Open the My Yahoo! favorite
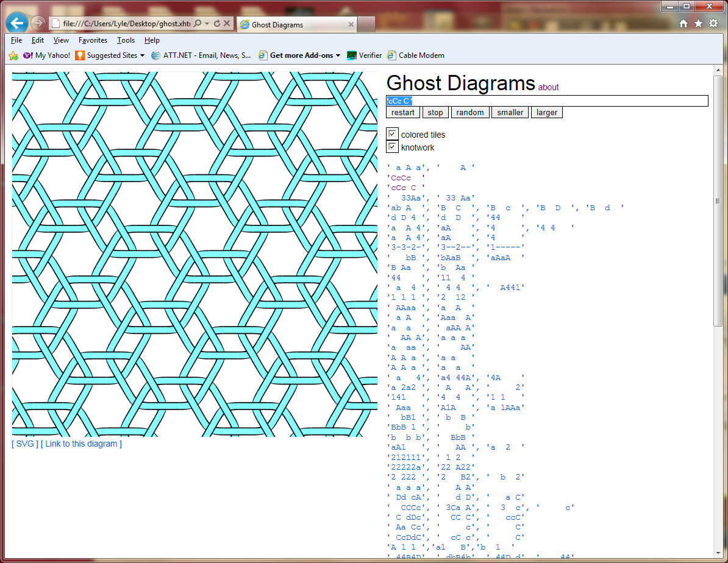This screenshot has height=563, width=728. tap(47, 55)
